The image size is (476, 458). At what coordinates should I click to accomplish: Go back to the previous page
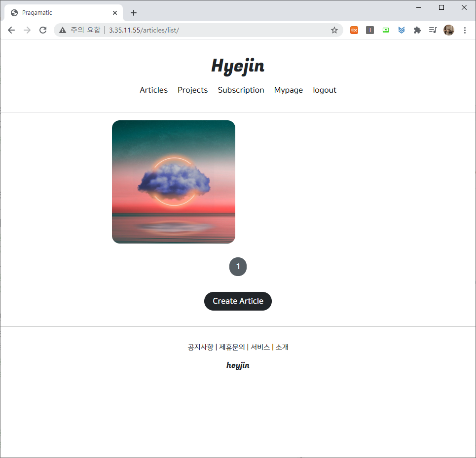tap(11, 30)
